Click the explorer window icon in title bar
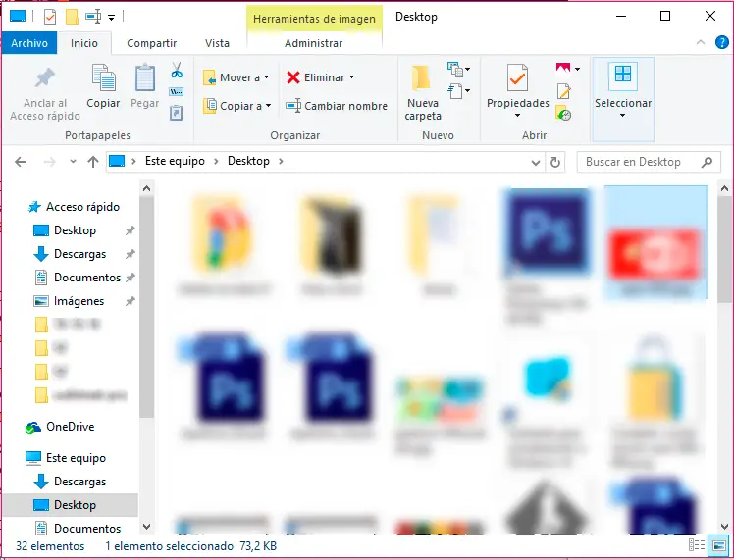Image resolution: width=734 pixels, height=560 pixels. pyautogui.click(x=18, y=17)
